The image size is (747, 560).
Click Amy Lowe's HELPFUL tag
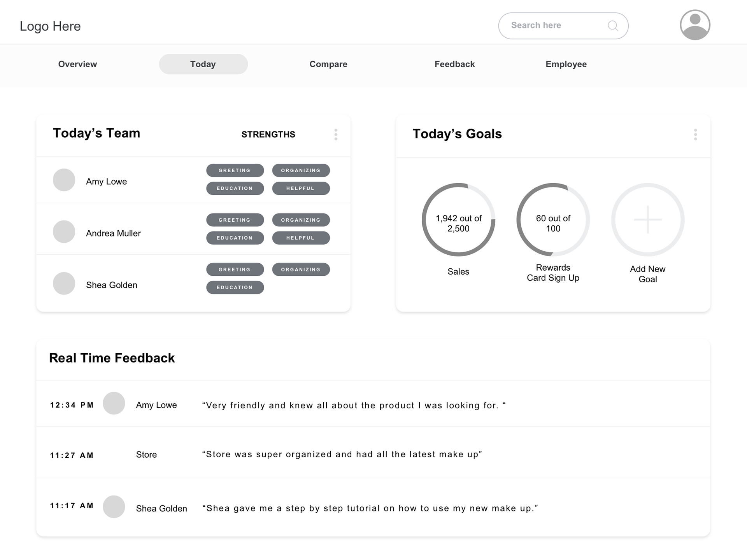301,188
